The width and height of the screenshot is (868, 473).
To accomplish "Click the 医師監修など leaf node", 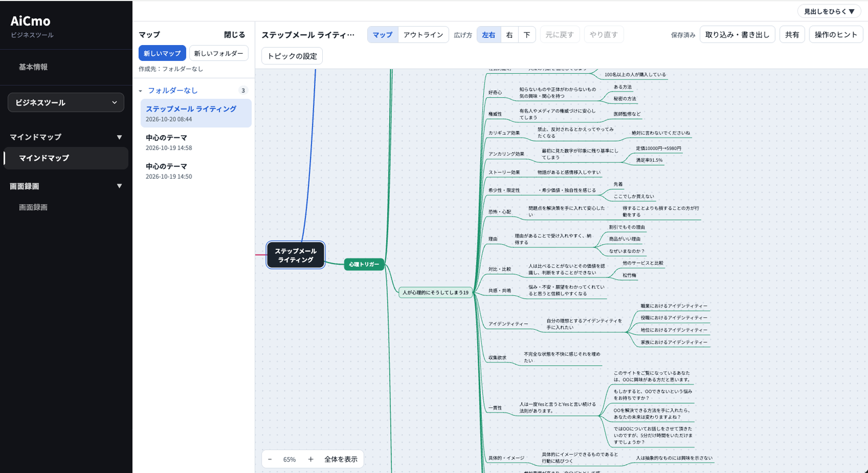I will pos(627,114).
